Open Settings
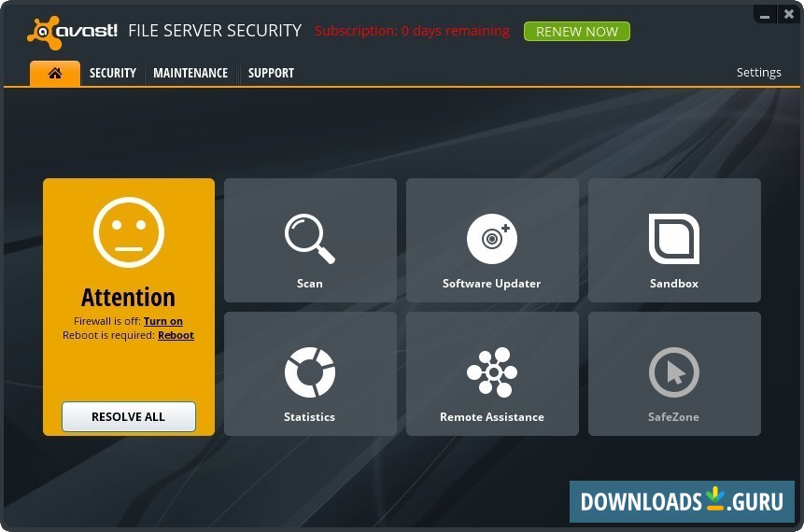 759,72
